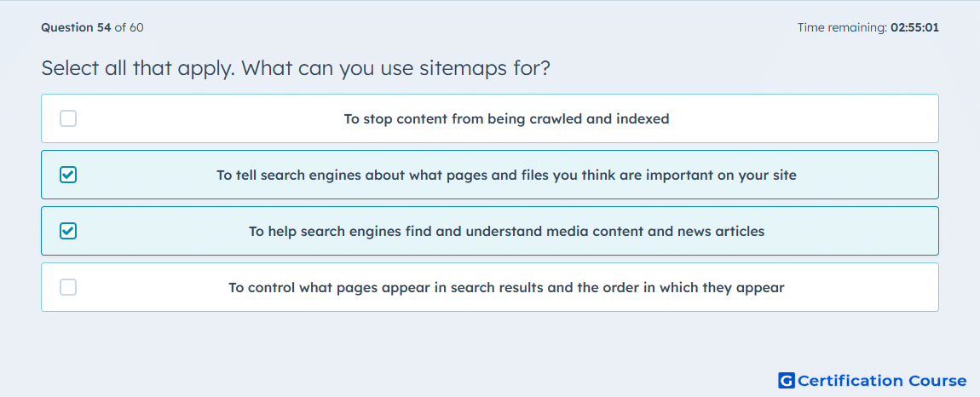
Task: Click the "of 60" question total text
Action: pos(129,27)
